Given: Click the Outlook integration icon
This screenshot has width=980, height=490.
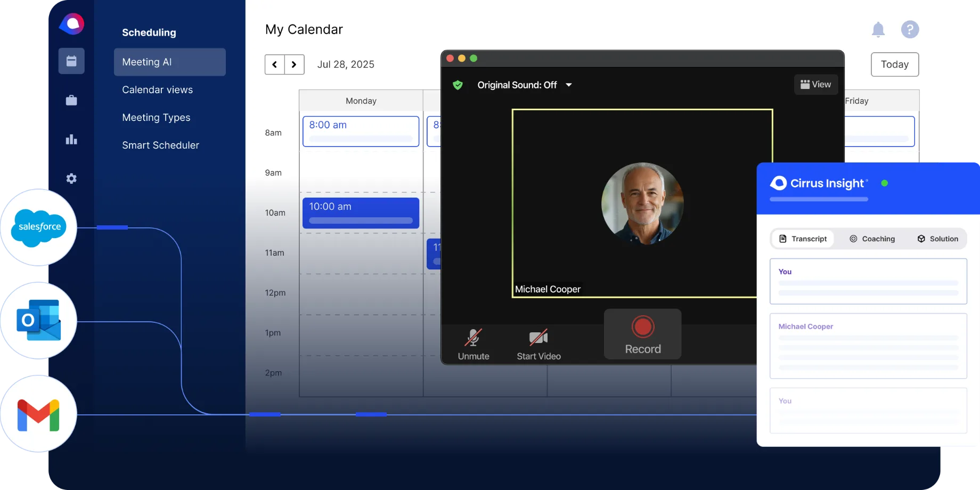Looking at the screenshot, I should [x=39, y=321].
